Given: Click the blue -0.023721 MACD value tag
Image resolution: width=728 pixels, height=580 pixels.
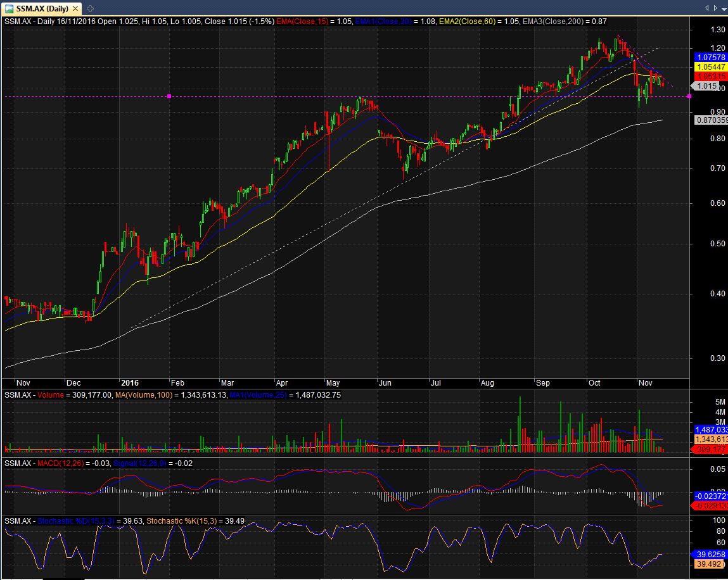Looking at the screenshot, I should click(711, 496).
